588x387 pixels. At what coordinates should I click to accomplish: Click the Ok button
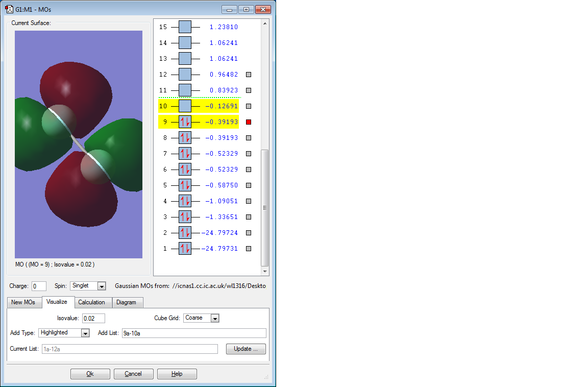pyautogui.click(x=90, y=374)
